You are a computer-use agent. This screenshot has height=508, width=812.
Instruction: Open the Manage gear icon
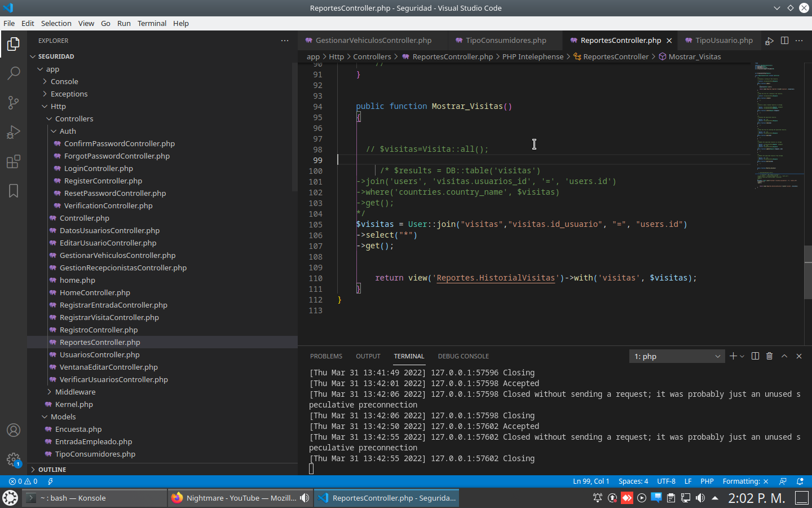(14, 459)
